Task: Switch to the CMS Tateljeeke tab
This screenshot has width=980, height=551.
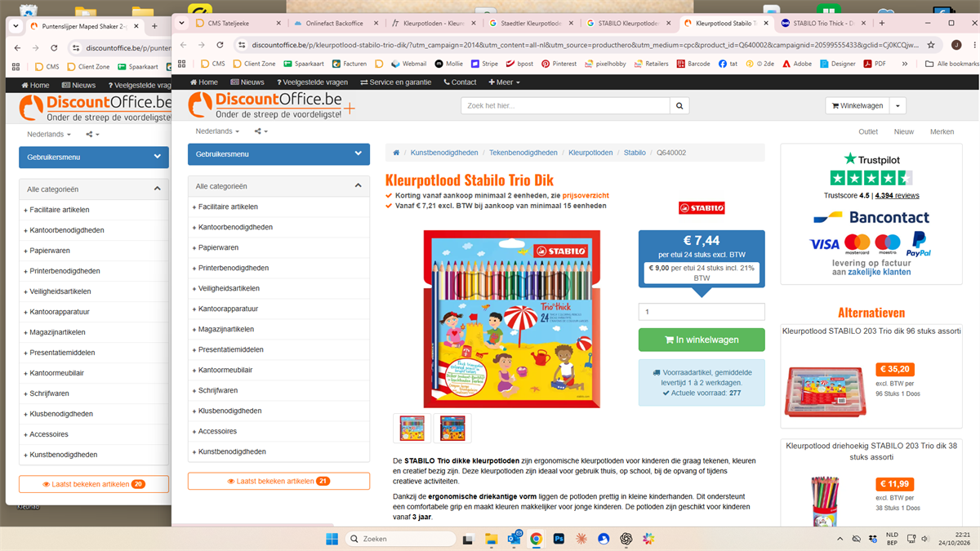Action: coord(235,23)
